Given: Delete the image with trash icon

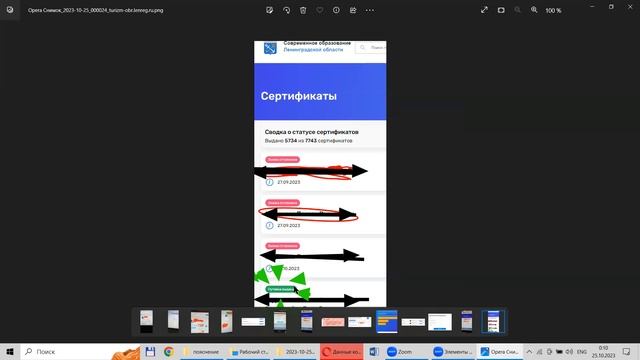Looking at the screenshot, I should pos(303,10).
